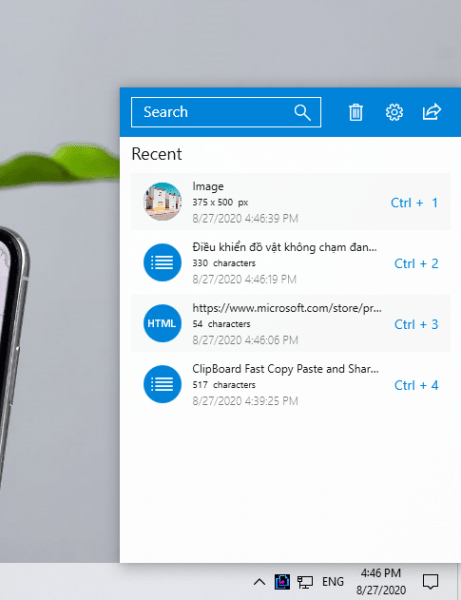Screen dimensions: 461x600
Task: Click the 'Ctrl + 3' shortcut label
Action: point(416,324)
